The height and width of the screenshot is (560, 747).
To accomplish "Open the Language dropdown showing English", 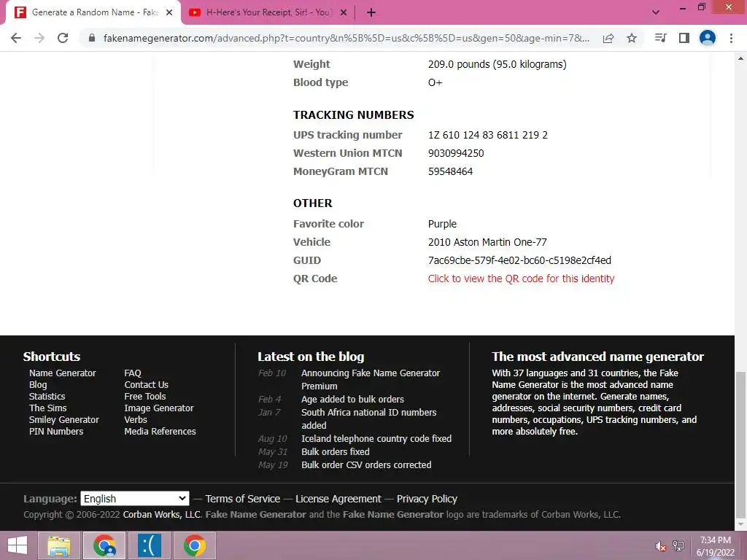I will point(135,499).
